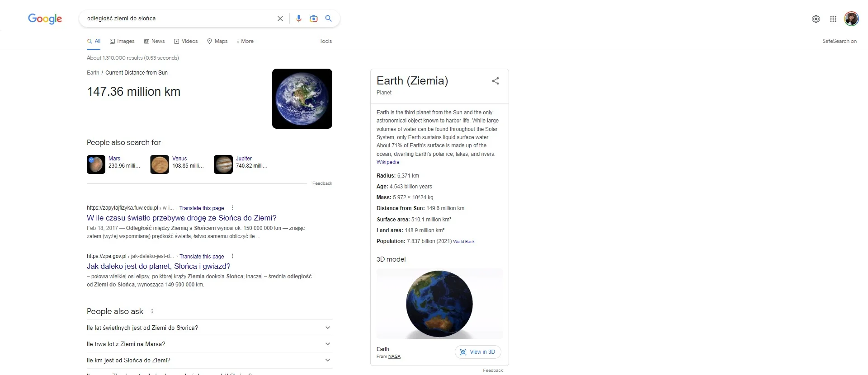Viewport: 868px width, 375px height.
Task: Switch to the Maps tab
Action: click(x=217, y=41)
